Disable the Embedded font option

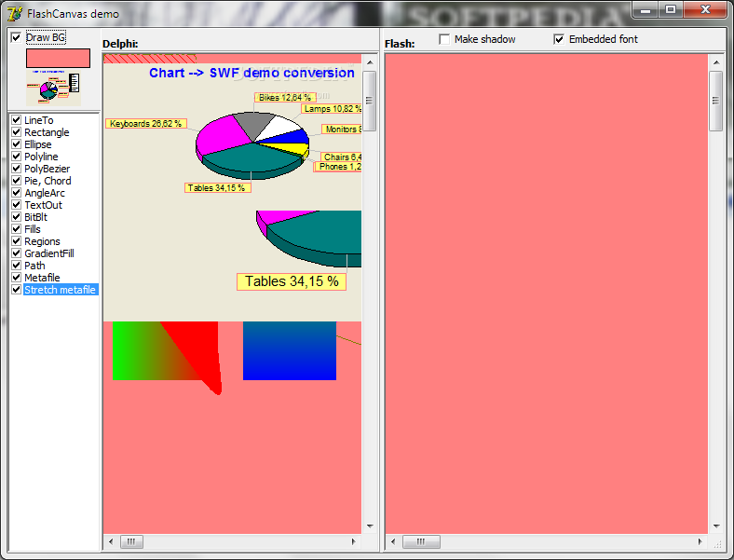click(x=559, y=39)
